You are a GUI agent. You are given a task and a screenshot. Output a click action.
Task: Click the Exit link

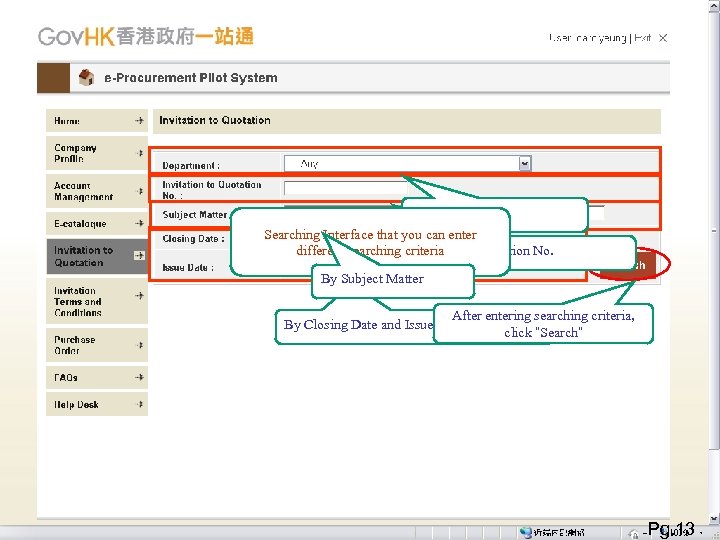click(642, 38)
